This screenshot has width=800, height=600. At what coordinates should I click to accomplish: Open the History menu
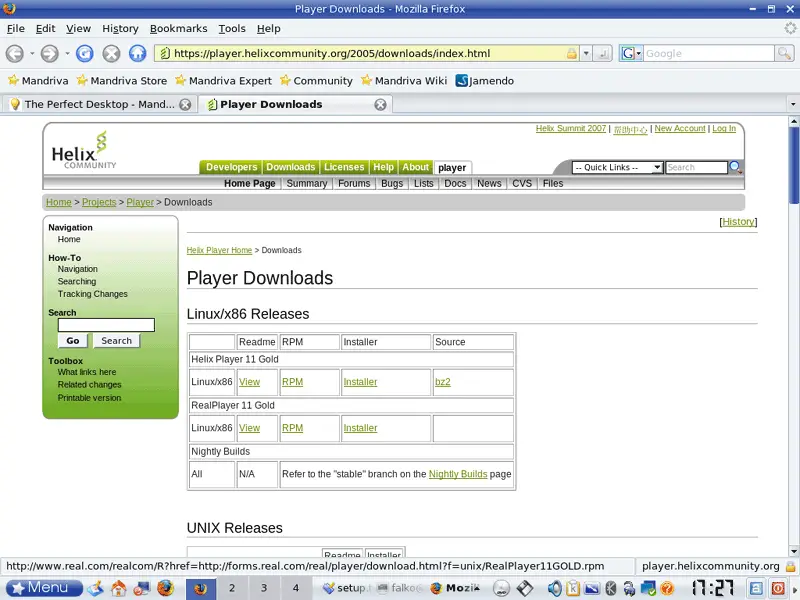[120, 29]
